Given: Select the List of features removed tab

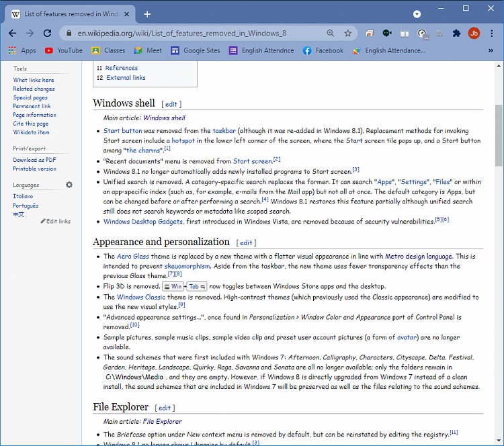Looking at the screenshot, I should [70, 14].
